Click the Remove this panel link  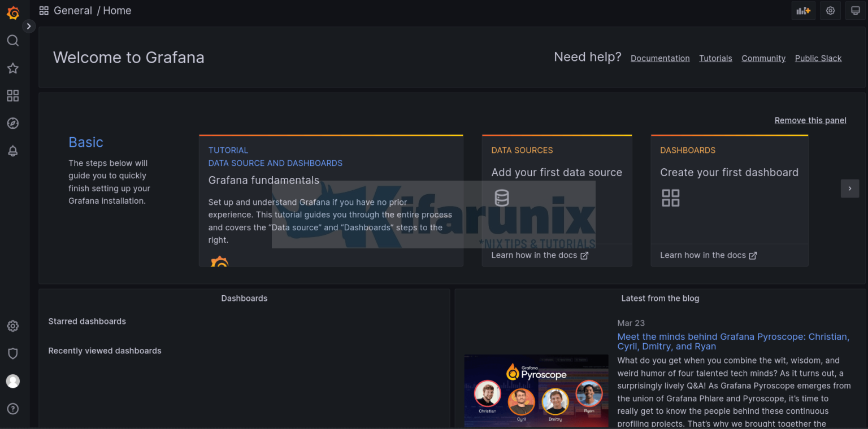[810, 120]
